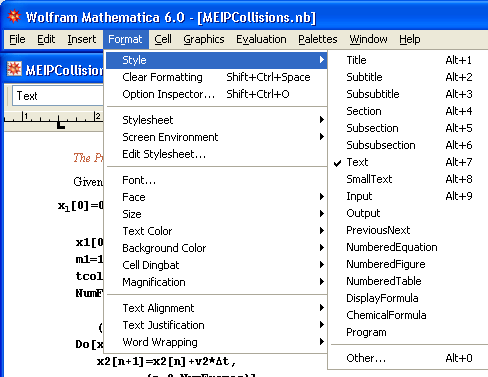Expand the Stylesheet submenu
Viewport: 488px width, 377px height.
click(216, 120)
